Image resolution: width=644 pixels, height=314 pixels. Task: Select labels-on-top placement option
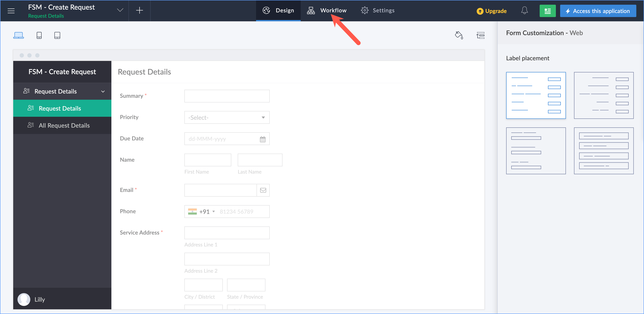536,151
